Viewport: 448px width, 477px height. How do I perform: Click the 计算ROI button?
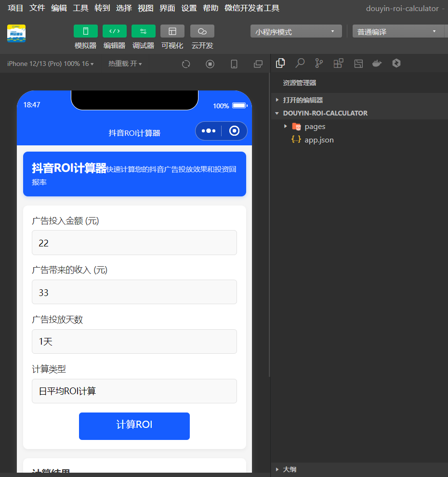tap(134, 426)
